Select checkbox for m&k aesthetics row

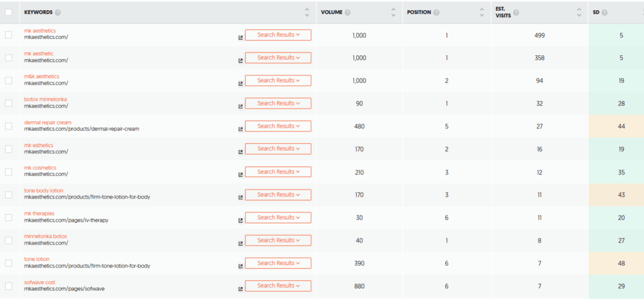(x=9, y=80)
